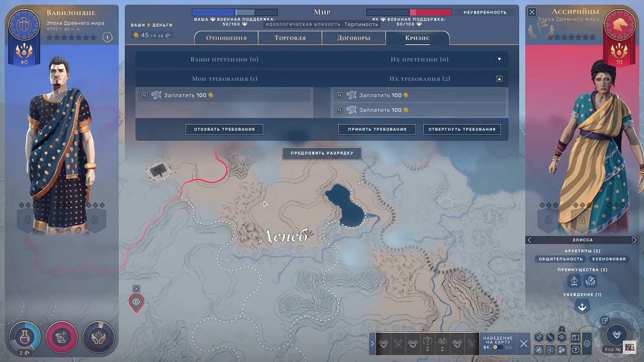644x362 pixels.
Task: Click the handshake end turn button
Action: click(616, 334)
